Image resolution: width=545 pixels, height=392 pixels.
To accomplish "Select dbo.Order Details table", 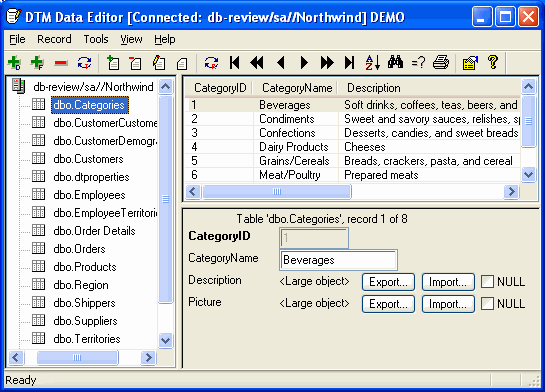I will pos(94,231).
